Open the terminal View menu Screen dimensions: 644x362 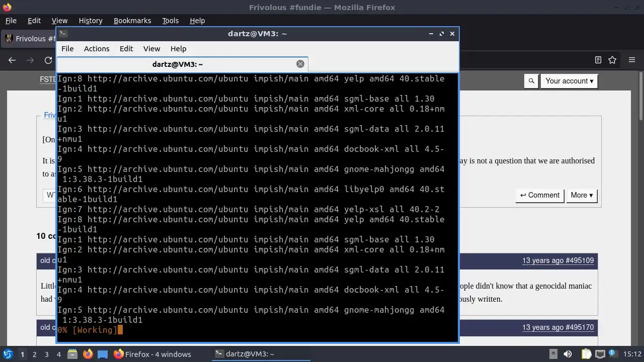pyautogui.click(x=151, y=49)
